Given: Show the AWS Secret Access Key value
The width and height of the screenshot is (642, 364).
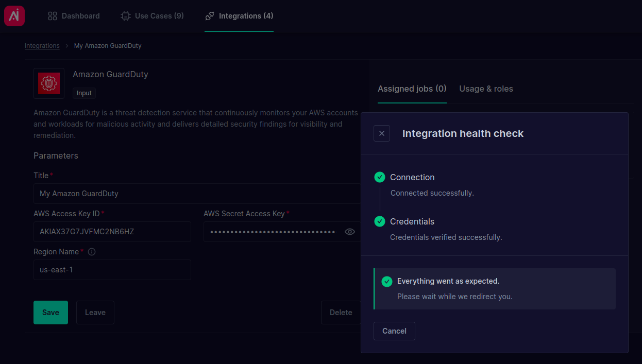Looking at the screenshot, I should (x=350, y=232).
